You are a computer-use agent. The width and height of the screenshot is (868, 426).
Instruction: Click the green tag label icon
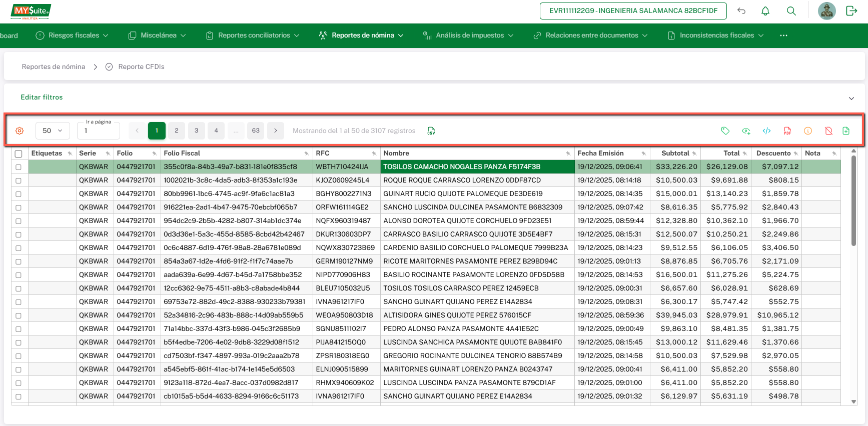[725, 131]
